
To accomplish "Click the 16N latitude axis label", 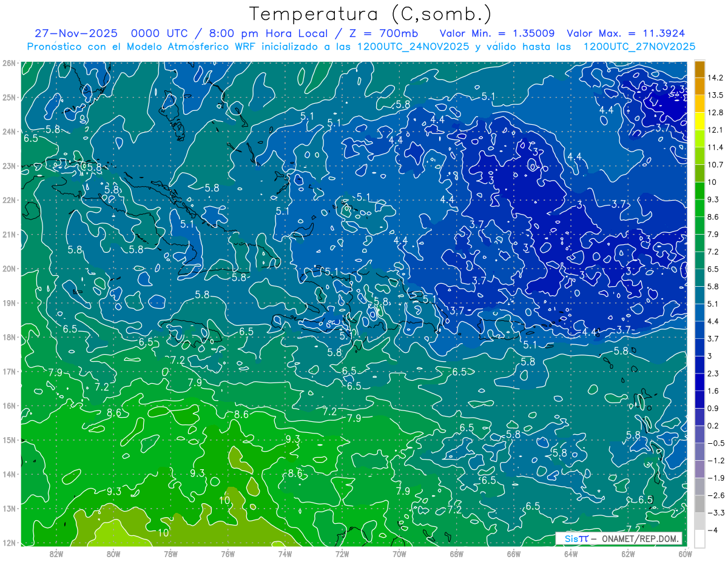I will click(9, 406).
